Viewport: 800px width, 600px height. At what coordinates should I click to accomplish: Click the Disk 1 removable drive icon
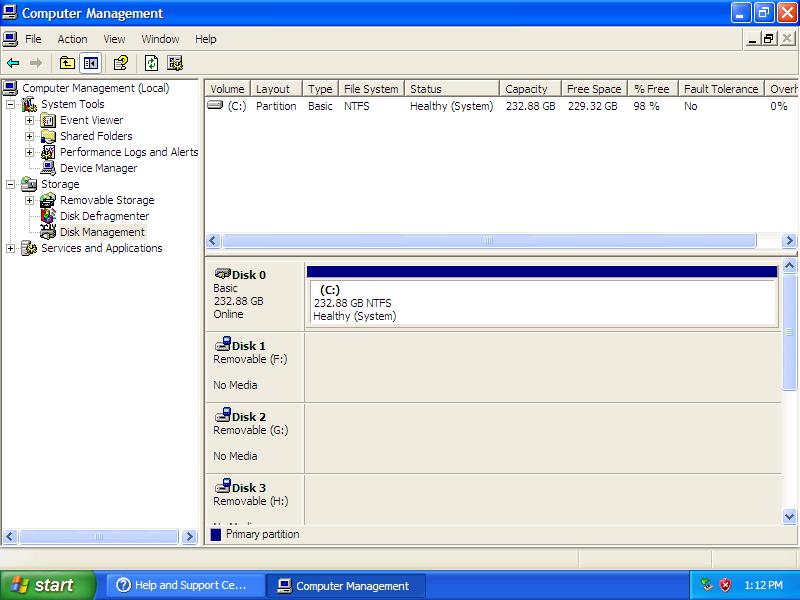(x=222, y=343)
